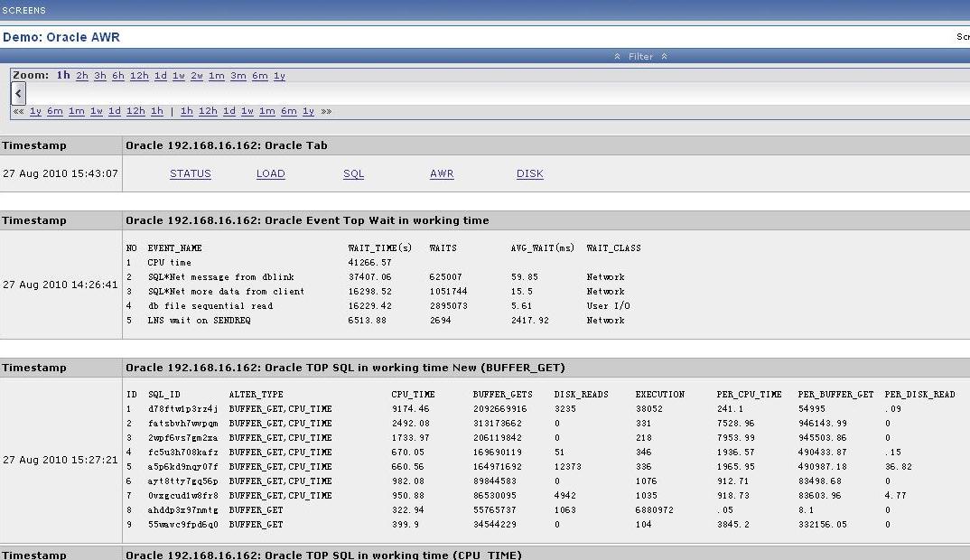The width and height of the screenshot is (970, 560).
Task: Set zoom to 2h
Action: 81,76
